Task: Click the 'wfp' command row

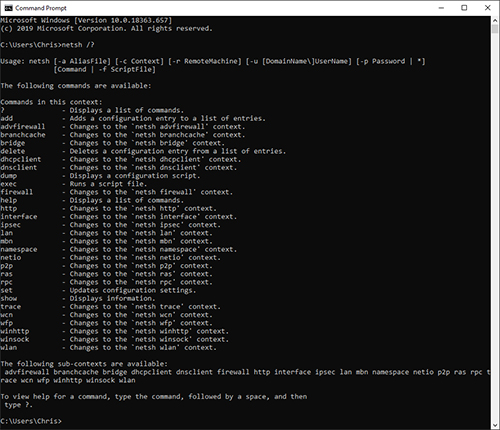Action: tap(107, 323)
